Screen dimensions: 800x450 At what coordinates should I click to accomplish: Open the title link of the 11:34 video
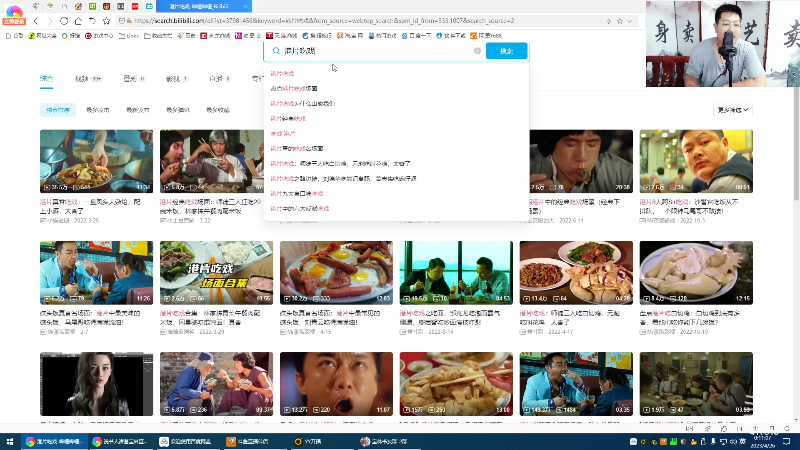coord(90,206)
